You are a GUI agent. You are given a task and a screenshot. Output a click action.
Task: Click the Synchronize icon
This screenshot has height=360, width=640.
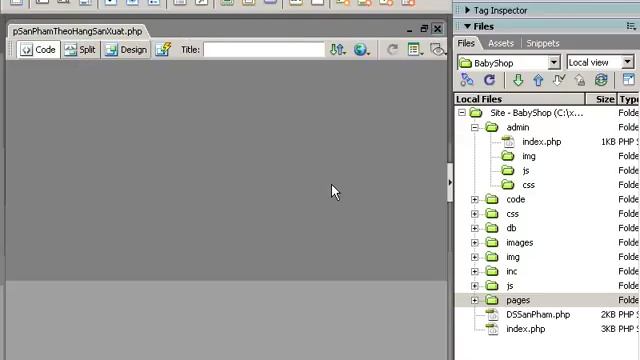(x=601, y=80)
